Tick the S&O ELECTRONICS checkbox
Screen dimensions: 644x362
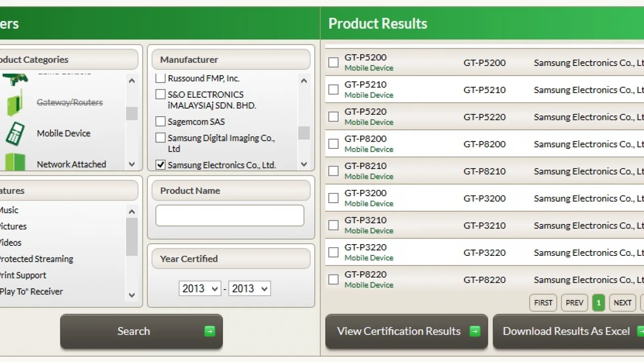click(161, 94)
